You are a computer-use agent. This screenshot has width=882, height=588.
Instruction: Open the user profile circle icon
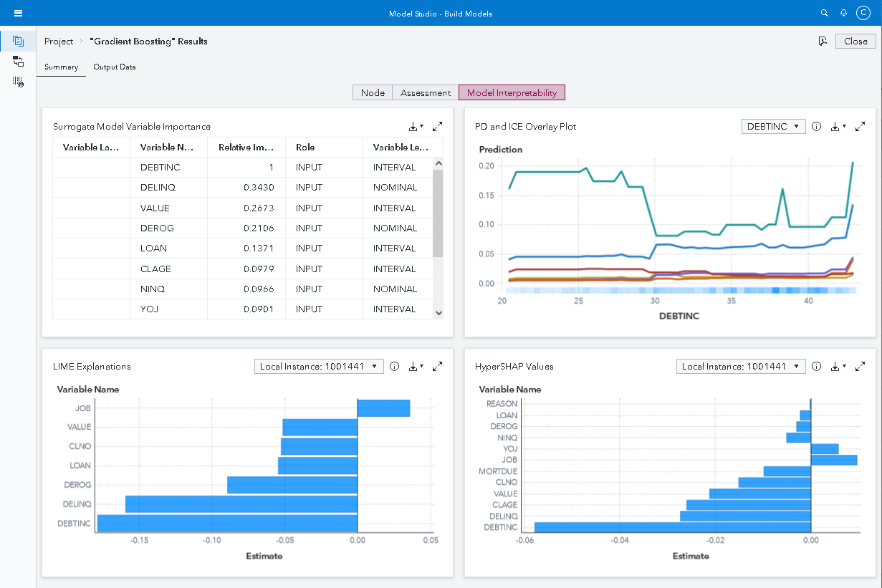pyautogui.click(x=863, y=13)
